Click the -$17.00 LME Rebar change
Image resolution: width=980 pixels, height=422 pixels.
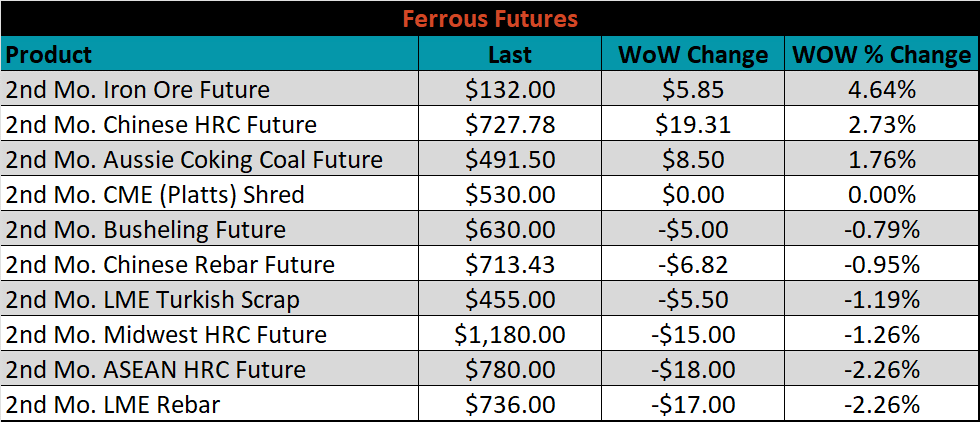click(692, 404)
